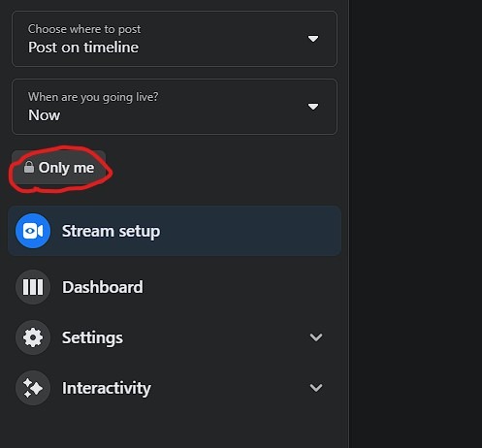
Task: Click the Interactivity sparkle icon
Action: click(33, 388)
